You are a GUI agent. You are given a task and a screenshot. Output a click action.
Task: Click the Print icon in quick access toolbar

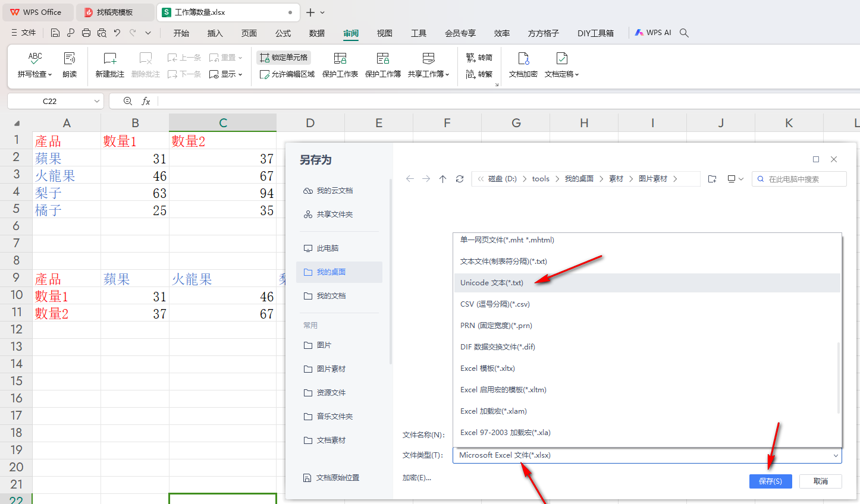pos(86,33)
